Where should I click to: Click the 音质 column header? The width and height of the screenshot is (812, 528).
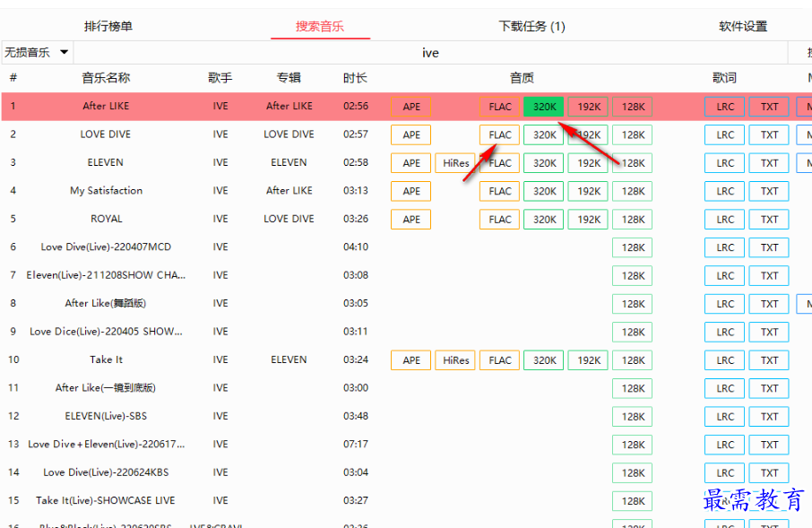pyautogui.click(x=522, y=78)
